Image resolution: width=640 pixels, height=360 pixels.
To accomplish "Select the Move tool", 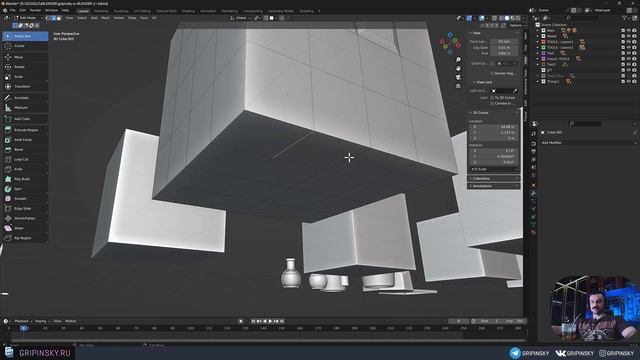I will (x=25, y=57).
